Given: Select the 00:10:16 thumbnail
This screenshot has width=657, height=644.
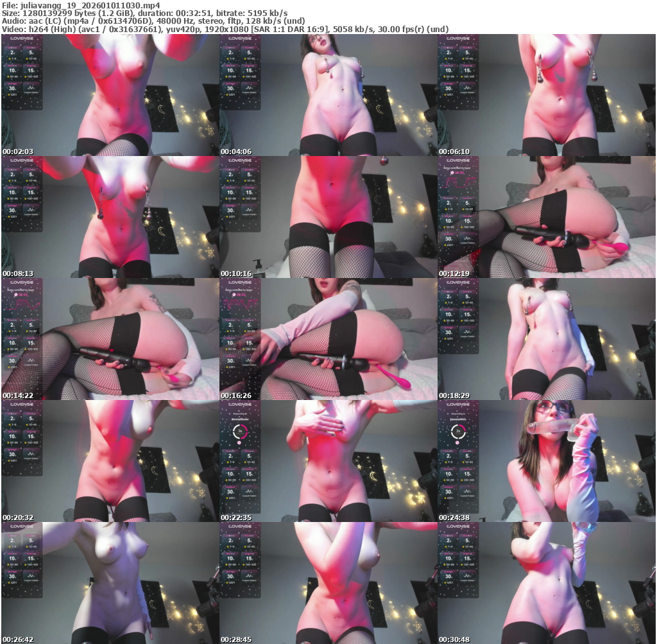Looking at the screenshot, I should tap(328, 216).
